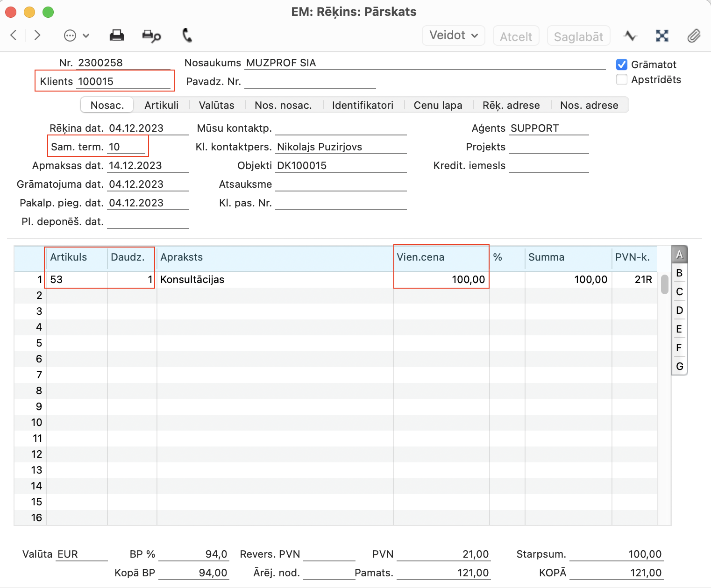Click the table vertical scrollbar handle
711x588 pixels.
664,284
